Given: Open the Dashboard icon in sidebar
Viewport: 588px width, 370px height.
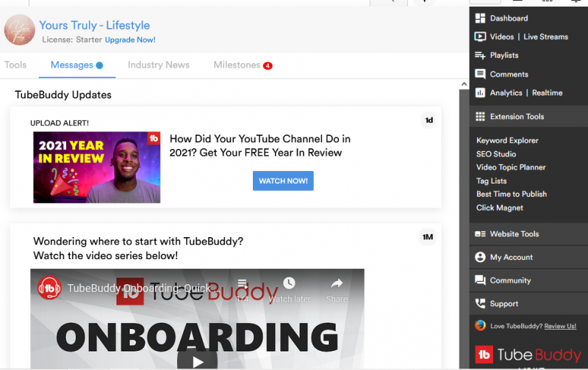Looking at the screenshot, I should [x=480, y=18].
